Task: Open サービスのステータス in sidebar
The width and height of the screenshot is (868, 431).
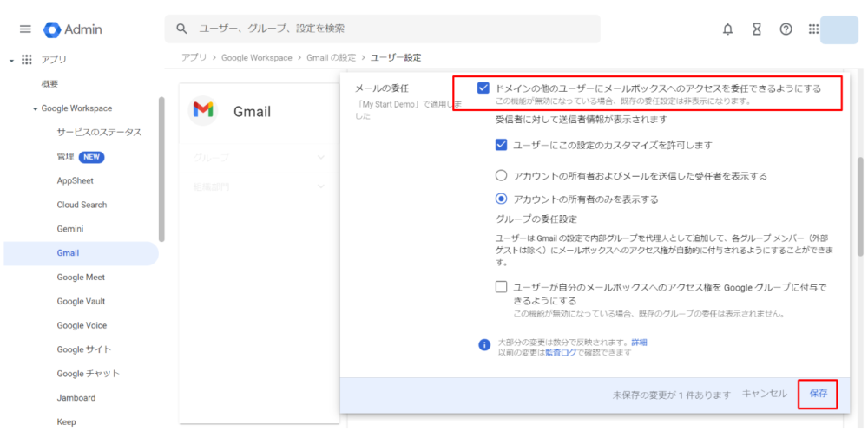Action: tap(99, 132)
